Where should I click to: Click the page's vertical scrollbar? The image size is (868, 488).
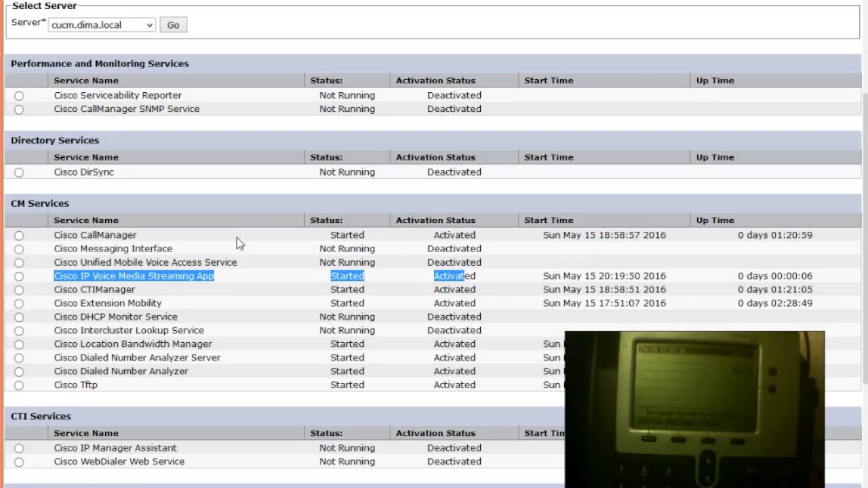[865, 237]
